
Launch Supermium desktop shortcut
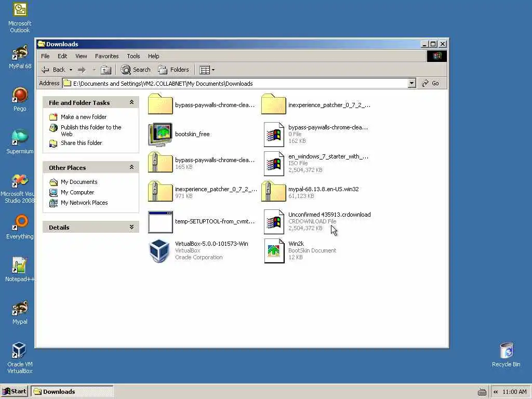pyautogui.click(x=20, y=142)
